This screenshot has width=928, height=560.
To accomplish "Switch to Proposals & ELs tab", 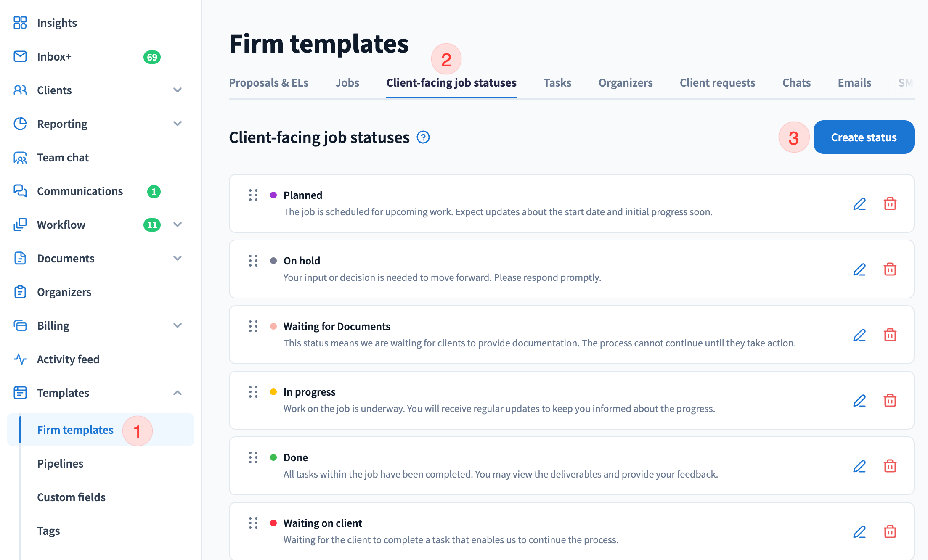I will pyautogui.click(x=268, y=83).
